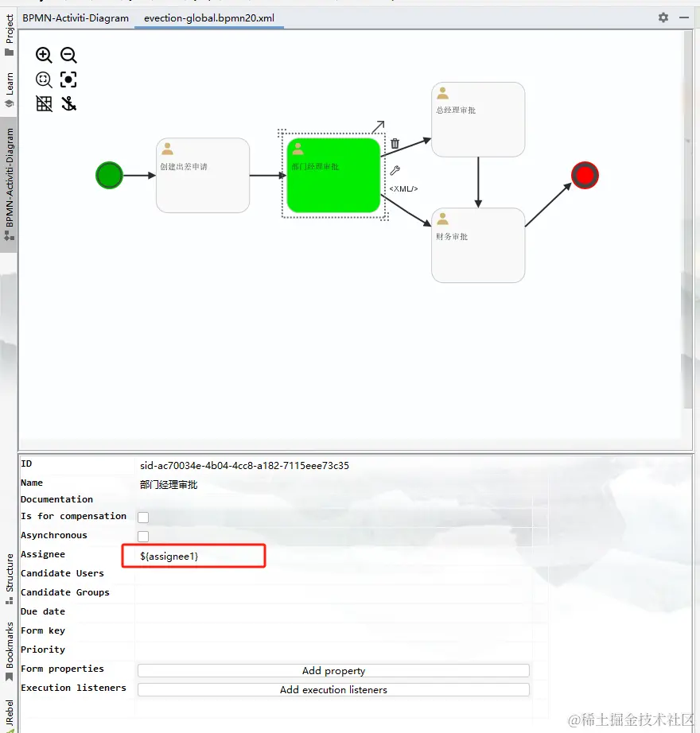Check the Is for compensation checkbox
This screenshot has width=700, height=733.
coord(143,517)
